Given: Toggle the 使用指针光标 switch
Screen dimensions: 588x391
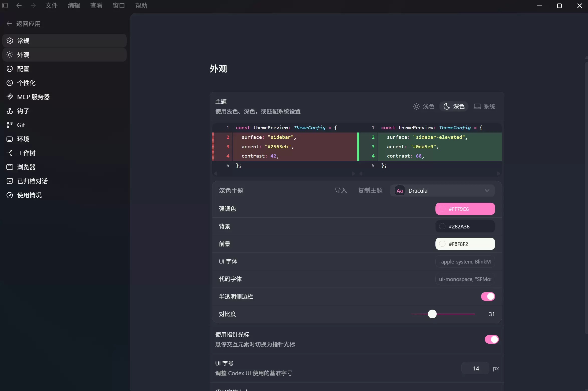Looking at the screenshot, I should 492,339.
